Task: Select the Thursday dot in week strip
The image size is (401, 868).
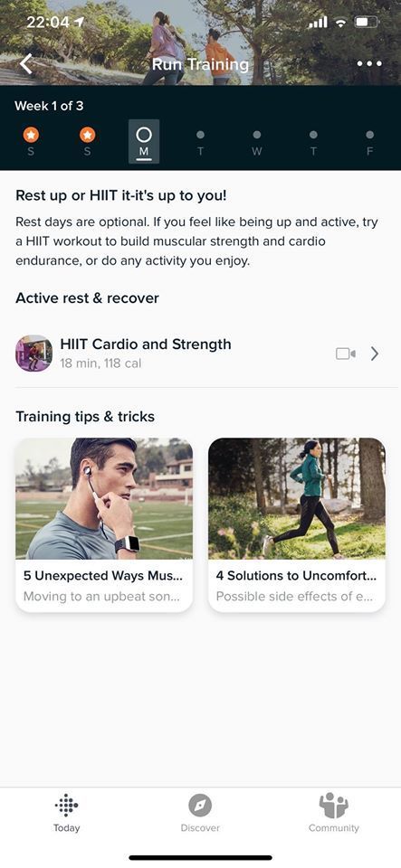Action: [313, 135]
